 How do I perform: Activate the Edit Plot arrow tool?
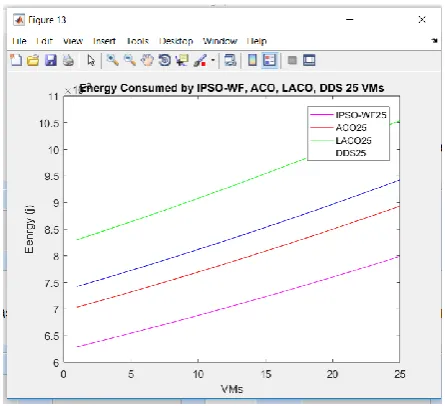(91, 61)
